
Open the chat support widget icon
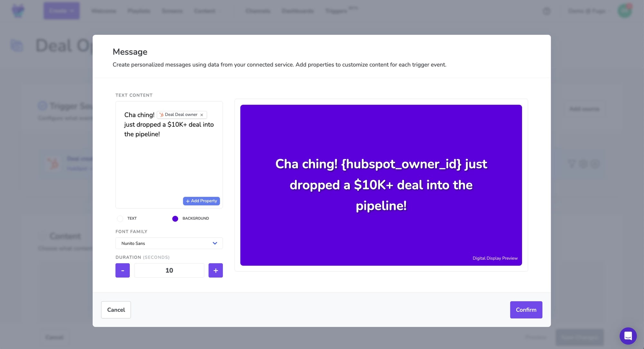pyautogui.click(x=628, y=336)
